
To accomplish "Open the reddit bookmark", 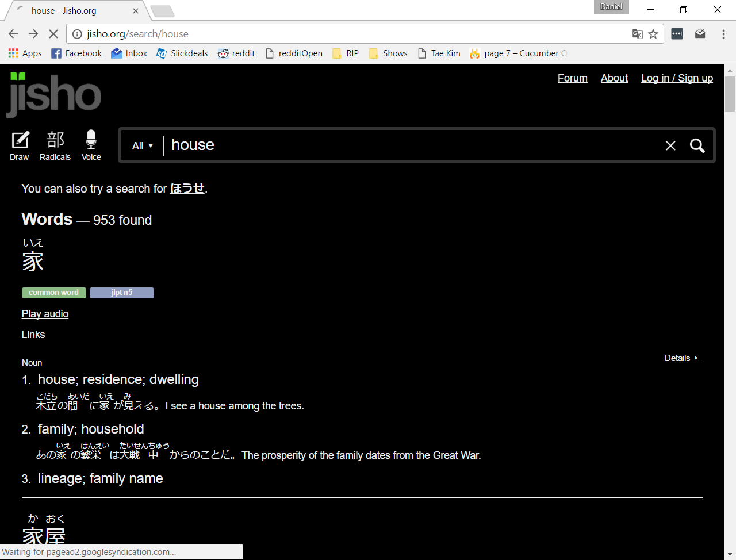I will [x=236, y=53].
